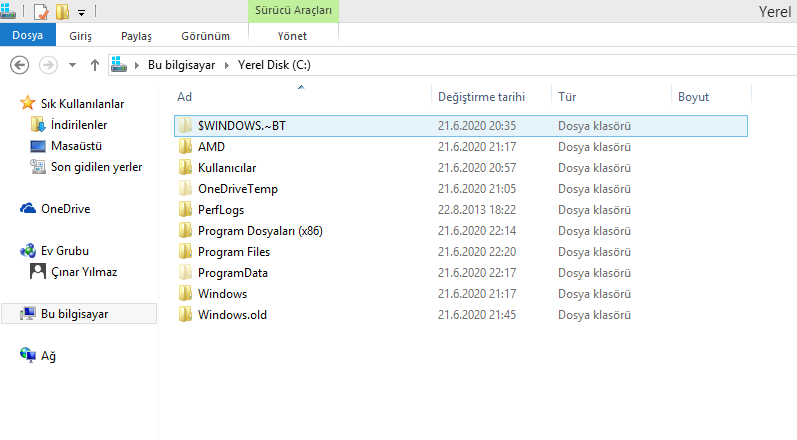Click the Sık Kullanılanlar star icon

click(x=27, y=103)
